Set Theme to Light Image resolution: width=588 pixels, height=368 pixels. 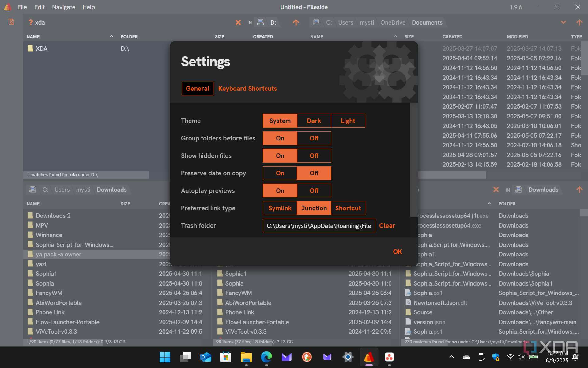click(348, 121)
